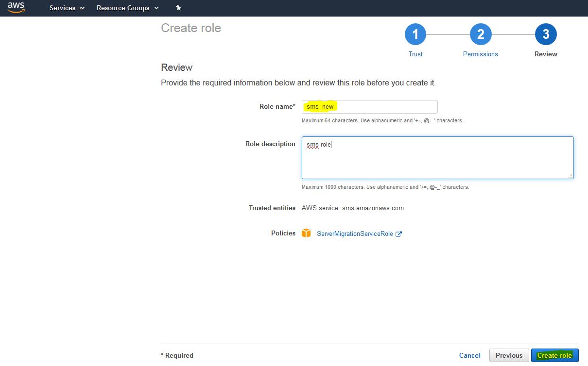Image resolution: width=588 pixels, height=366 pixels.
Task: Click the orange policy box icon
Action: 306,233
